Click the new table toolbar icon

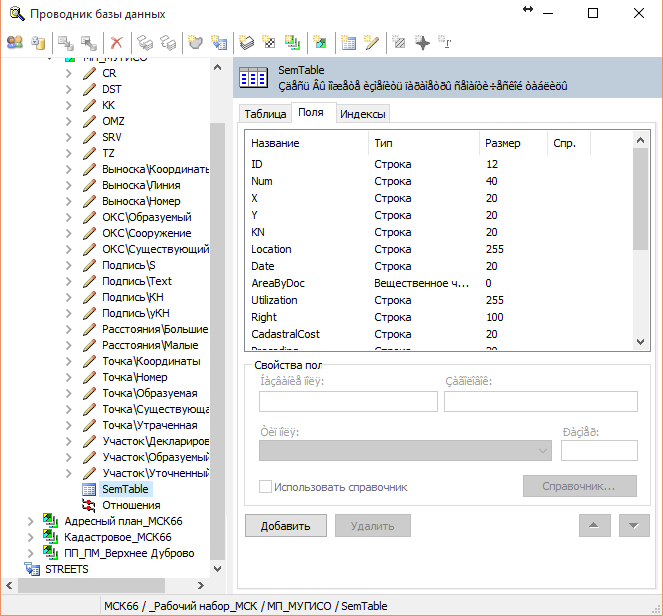point(348,42)
